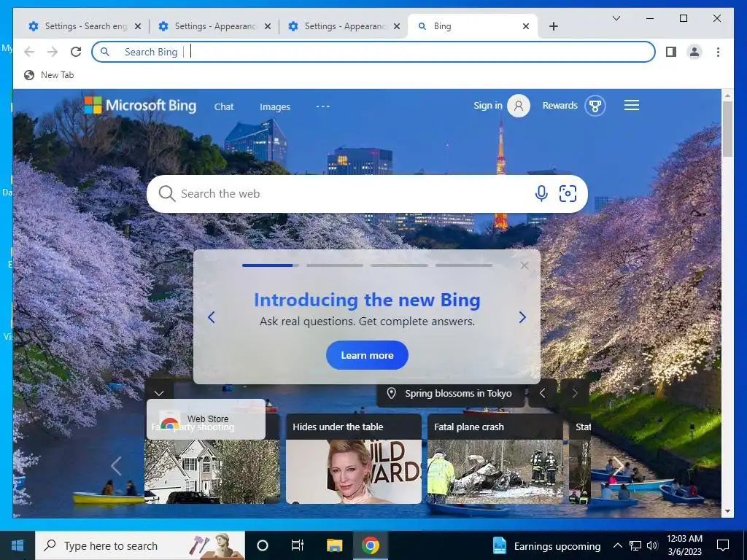This screenshot has height=560, width=747.
Task: Open Earnings upcoming taskbar widget
Action: point(546,545)
